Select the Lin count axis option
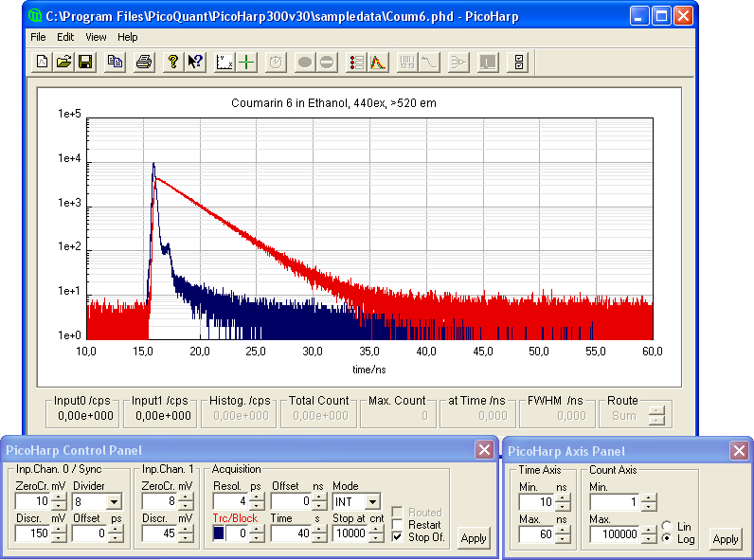Viewport: 754px width, 560px height. point(667,526)
